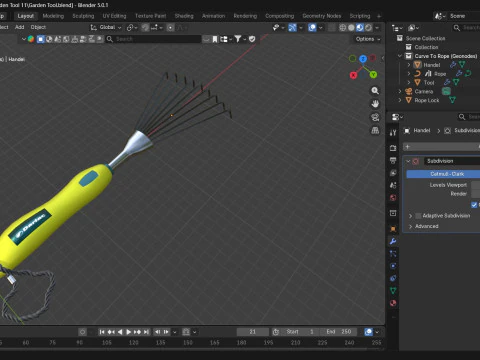Open Global transform orientation dropdown
The width and height of the screenshot is (480, 360).
pyautogui.click(x=106, y=27)
